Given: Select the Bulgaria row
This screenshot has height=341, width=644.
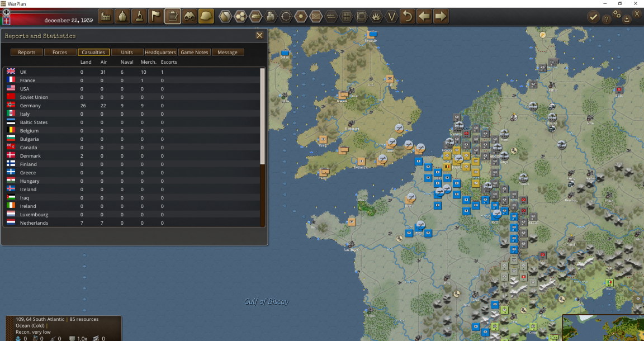Looking at the screenshot, I should tap(131, 139).
